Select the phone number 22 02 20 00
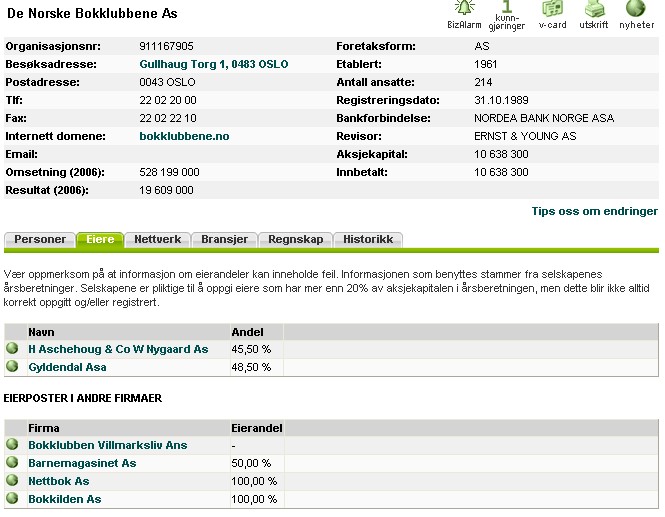 pos(168,101)
